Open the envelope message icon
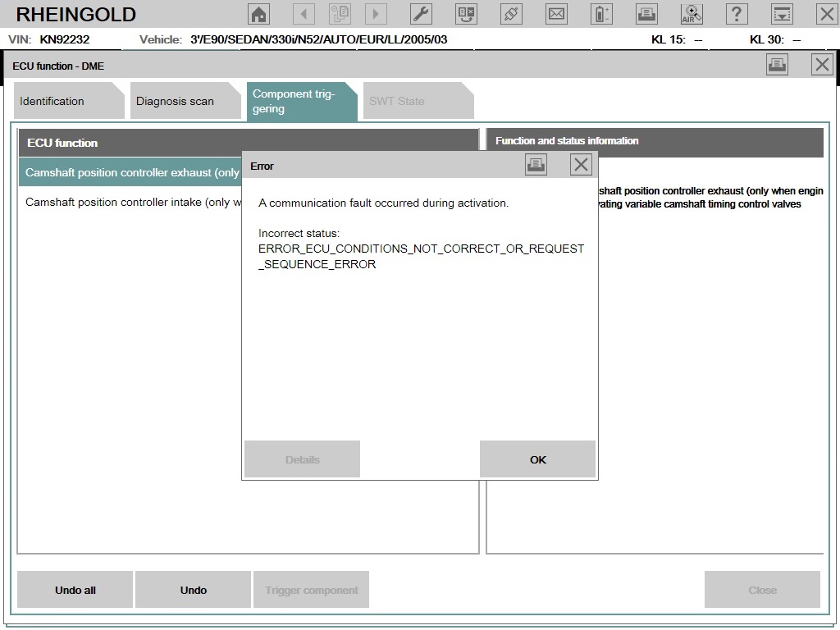 557,14
